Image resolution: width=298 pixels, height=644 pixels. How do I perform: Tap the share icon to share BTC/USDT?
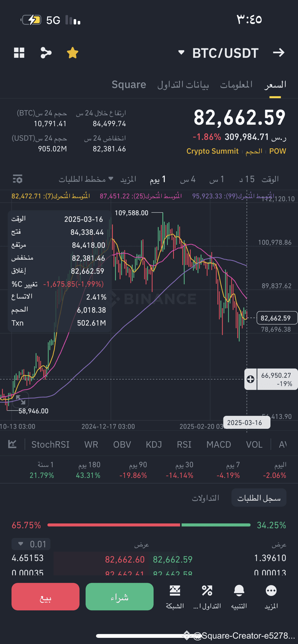[46, 53]
